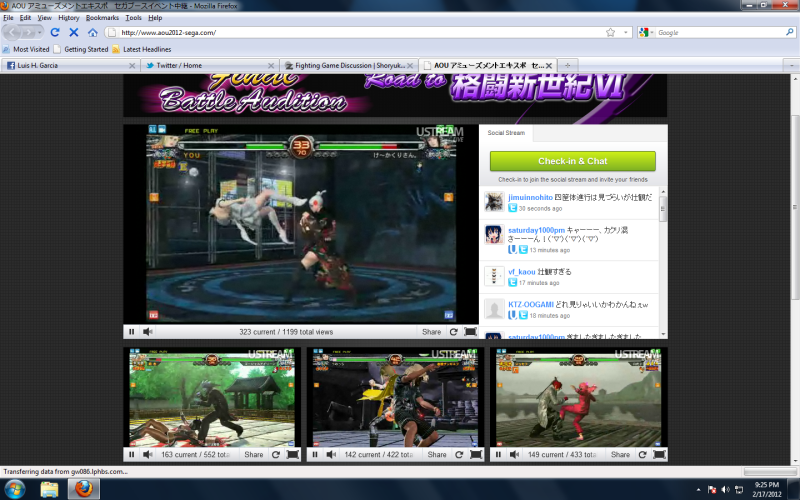The image size is (800, 500).
Task: Fullscreen the stream with 149 current viewers
Action: click(659, 454)
